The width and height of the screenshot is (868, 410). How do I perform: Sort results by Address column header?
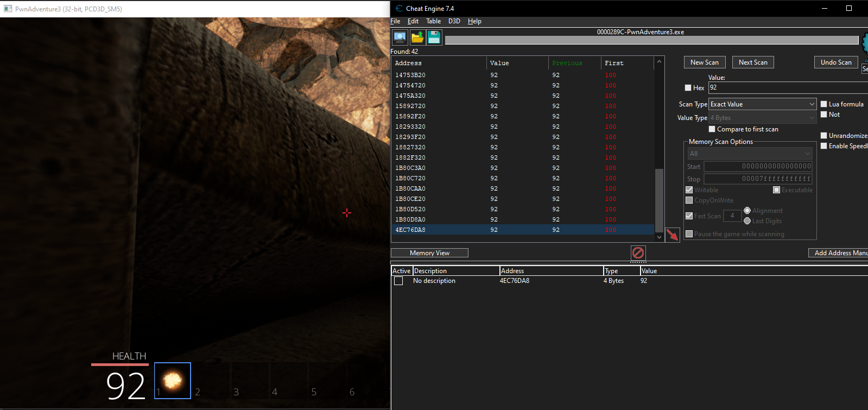(x=439, y=63)
